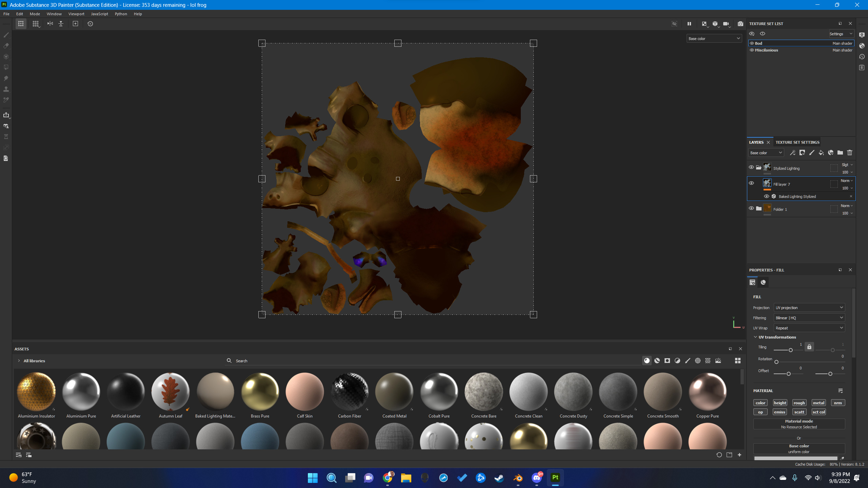This screenshot has width=868, height=488.
Task: Click the Add fill layer icon
Action: [821, 153]
